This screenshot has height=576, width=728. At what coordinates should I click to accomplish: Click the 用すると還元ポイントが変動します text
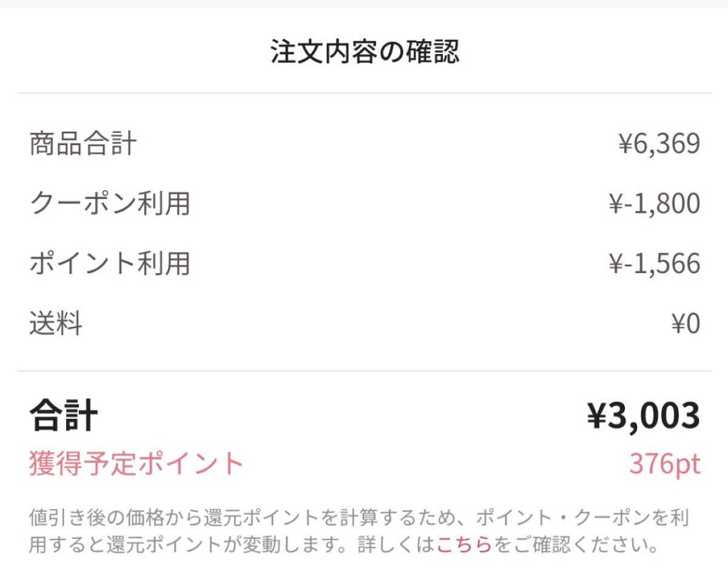pyautogui.click(x=182, y=544)
